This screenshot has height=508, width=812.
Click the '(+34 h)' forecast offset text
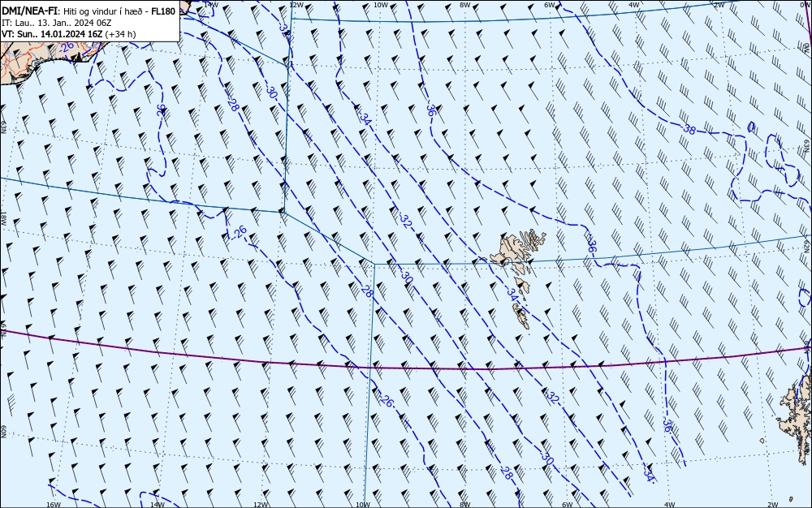click(120, 34)
